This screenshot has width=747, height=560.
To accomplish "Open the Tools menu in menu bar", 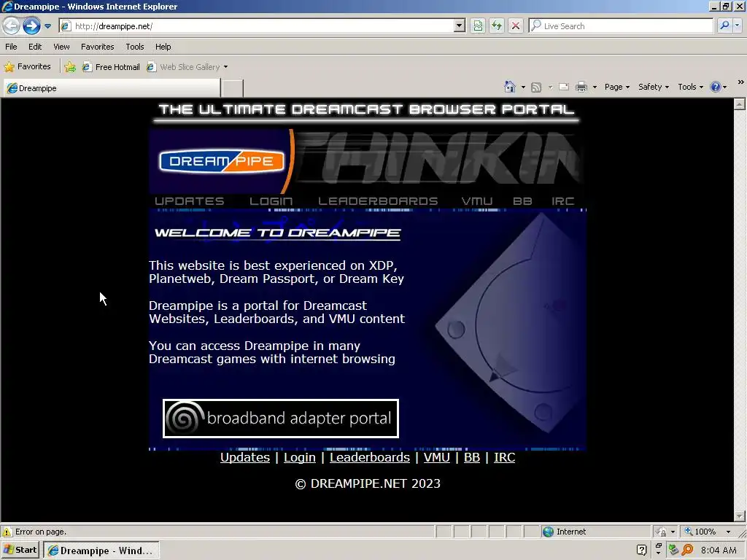I will tap(135, 47).
